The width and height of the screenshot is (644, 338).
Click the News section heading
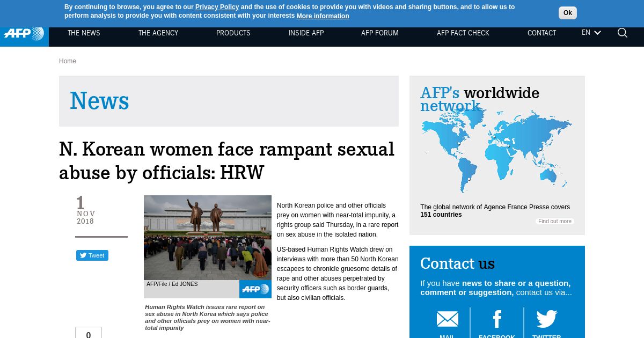(99, 101)
